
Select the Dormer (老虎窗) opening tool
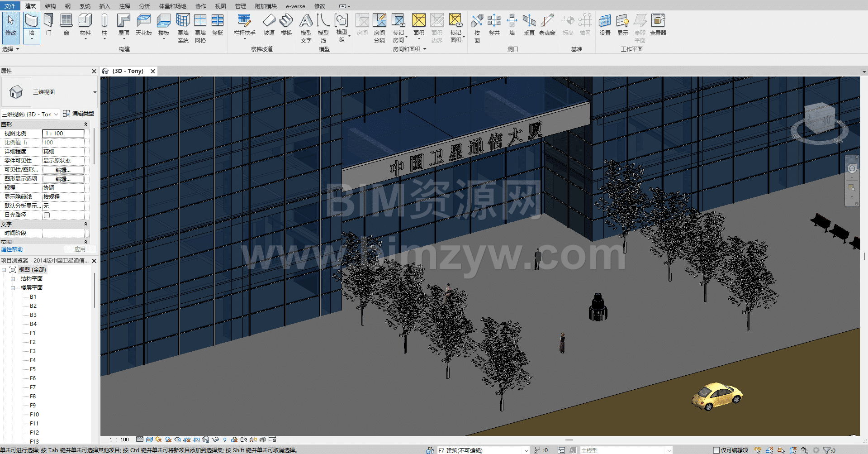pyautogui.click(x=547, y=25)
